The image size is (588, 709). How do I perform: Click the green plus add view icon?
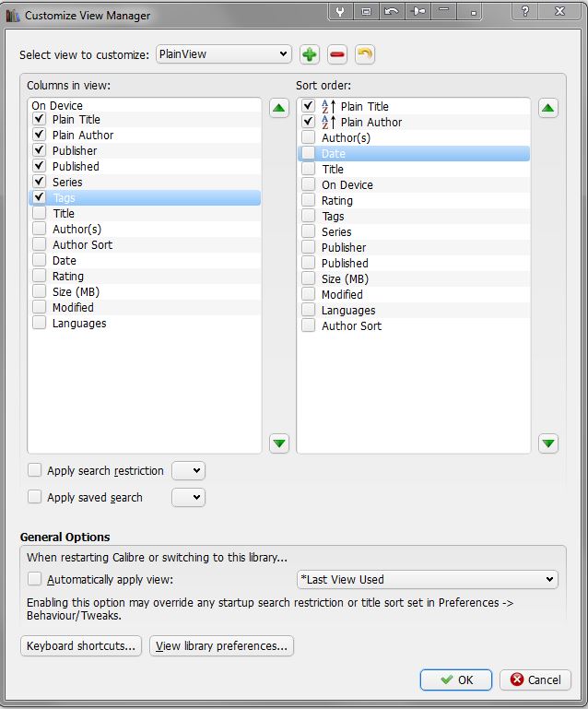pyautogui.click(x=310, y=54)
